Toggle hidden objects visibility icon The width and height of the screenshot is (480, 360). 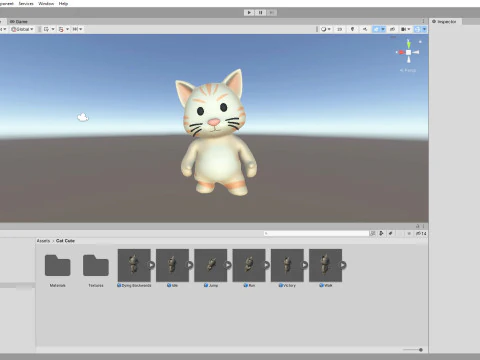392,29
